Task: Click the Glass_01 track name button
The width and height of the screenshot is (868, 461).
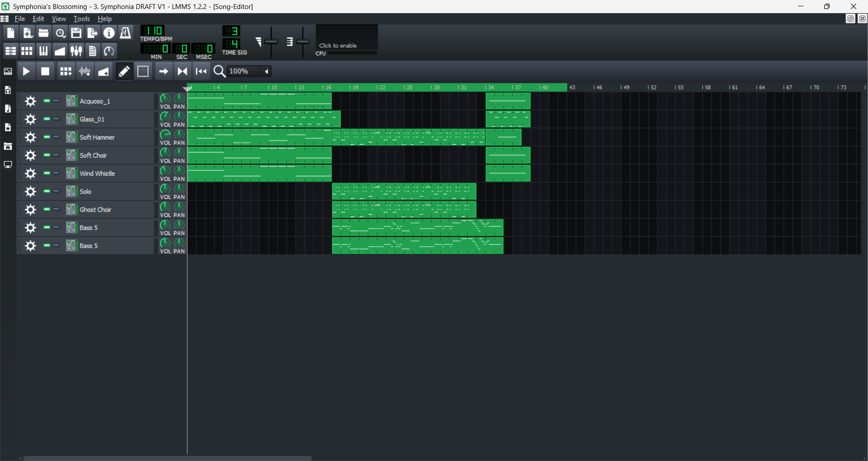Action: click(x=108, y=119)
